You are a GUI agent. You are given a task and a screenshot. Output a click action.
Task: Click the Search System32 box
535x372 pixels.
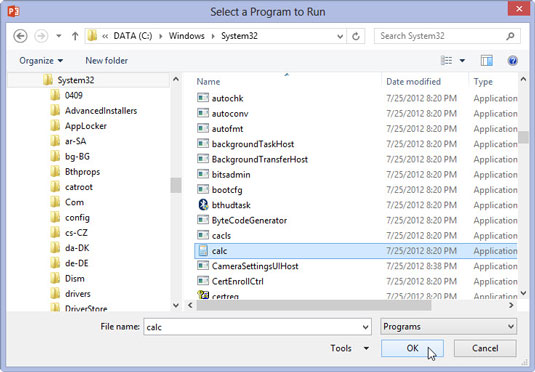447,36
